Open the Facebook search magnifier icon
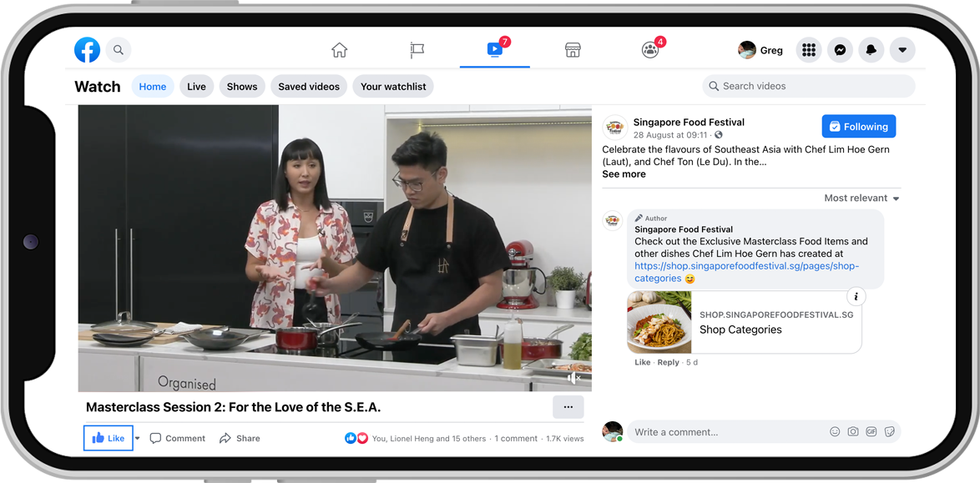 pos(119,50)
